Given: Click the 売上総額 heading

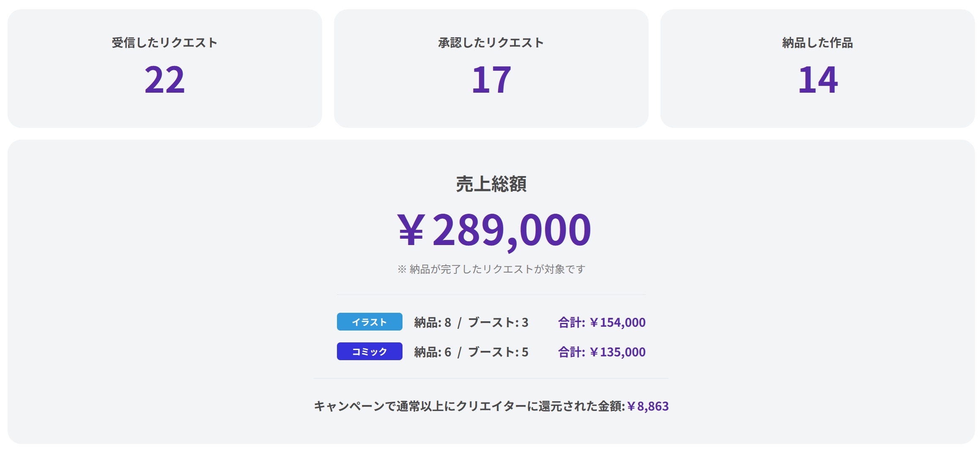Looking at the screenshot, I should [x=491, y=184].
